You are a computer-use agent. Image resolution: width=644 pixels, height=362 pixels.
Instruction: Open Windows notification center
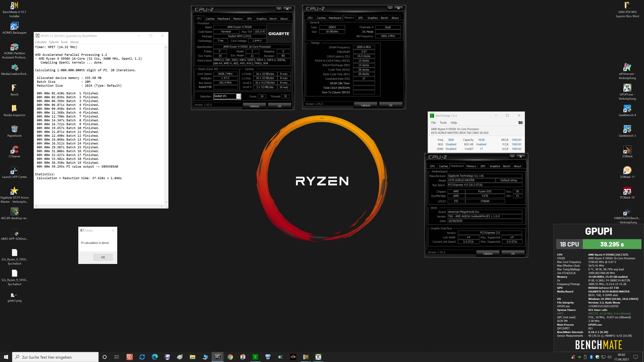(x=635, y=357)
